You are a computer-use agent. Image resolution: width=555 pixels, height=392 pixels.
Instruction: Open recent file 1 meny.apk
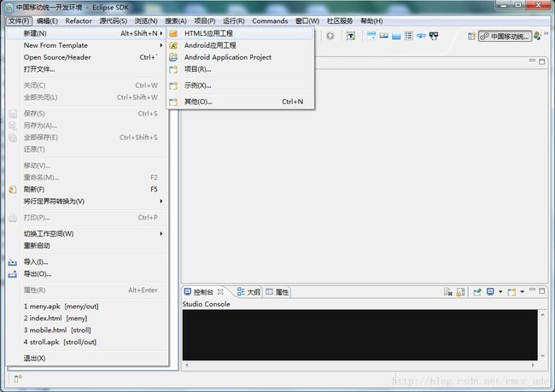(x=87, y=307)
